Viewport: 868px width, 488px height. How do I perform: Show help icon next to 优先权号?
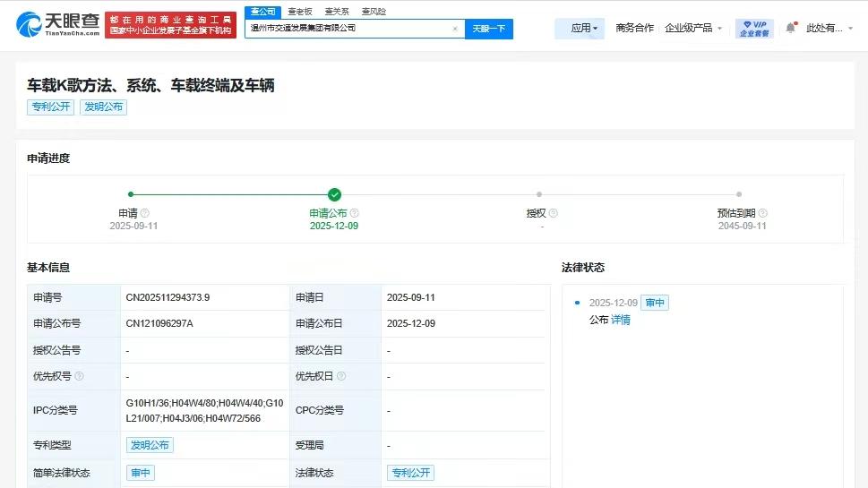point(79,376)
